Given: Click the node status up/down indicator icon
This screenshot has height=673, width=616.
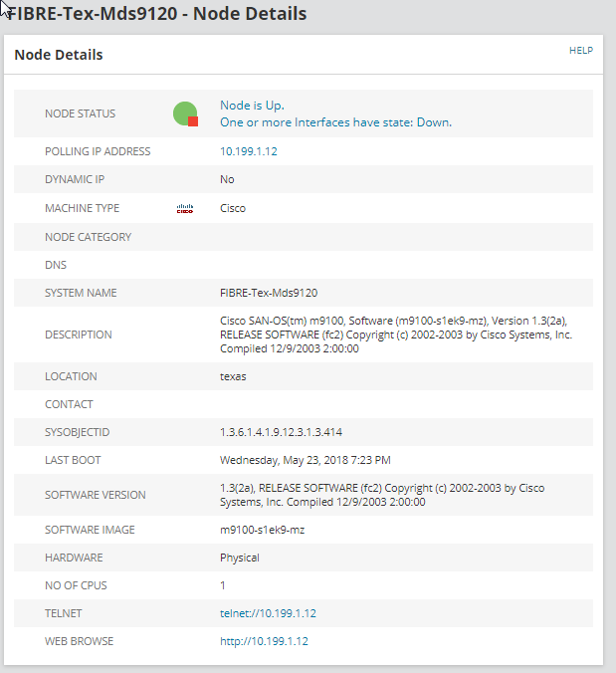Looking at the screenshot, I should [x=185, y=113].
